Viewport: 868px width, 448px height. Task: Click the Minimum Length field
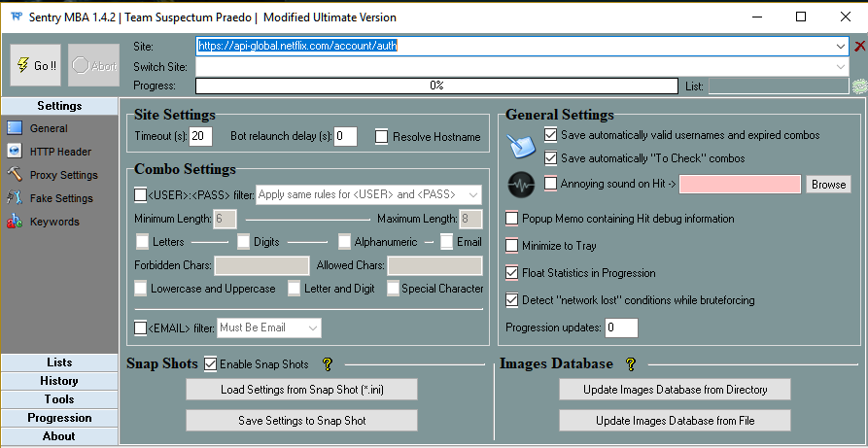point(226,220)
